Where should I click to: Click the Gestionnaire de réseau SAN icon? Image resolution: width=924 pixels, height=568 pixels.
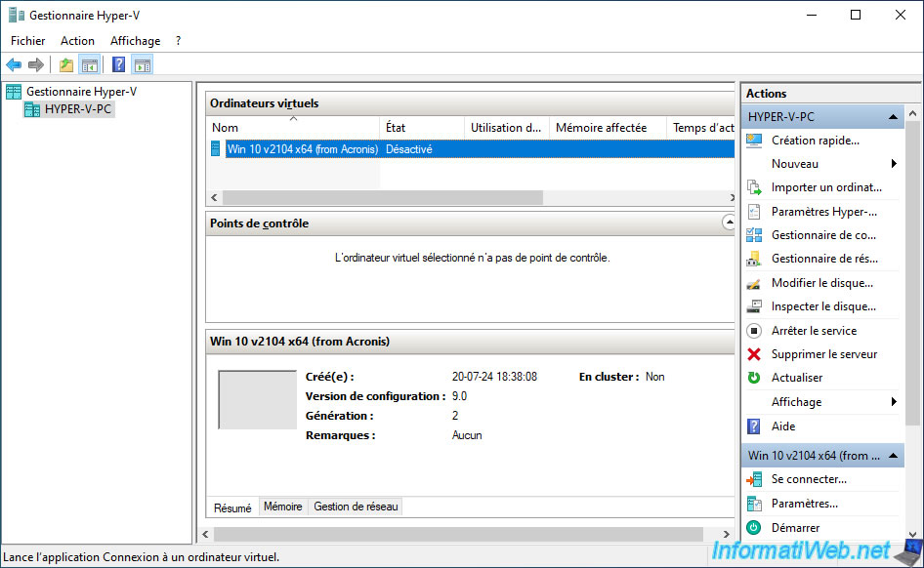[754, 259]
